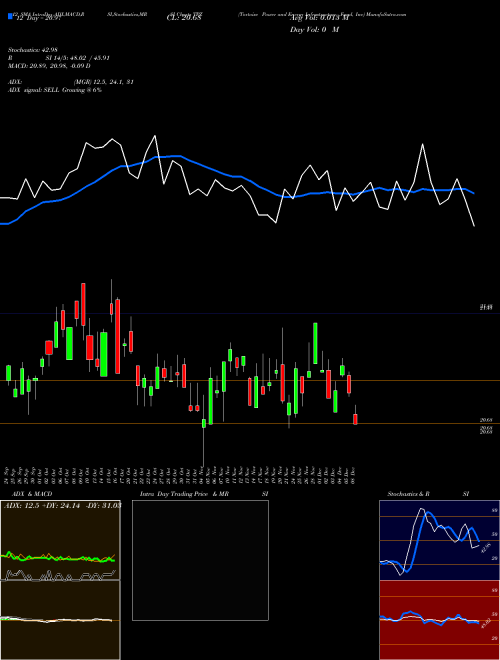The width and height of the screenshot is (500, 660).
Task: Click 'ADX: 12.5 +DY: 24.14 -DY: 31.03' readout
Action: point(63,506)
